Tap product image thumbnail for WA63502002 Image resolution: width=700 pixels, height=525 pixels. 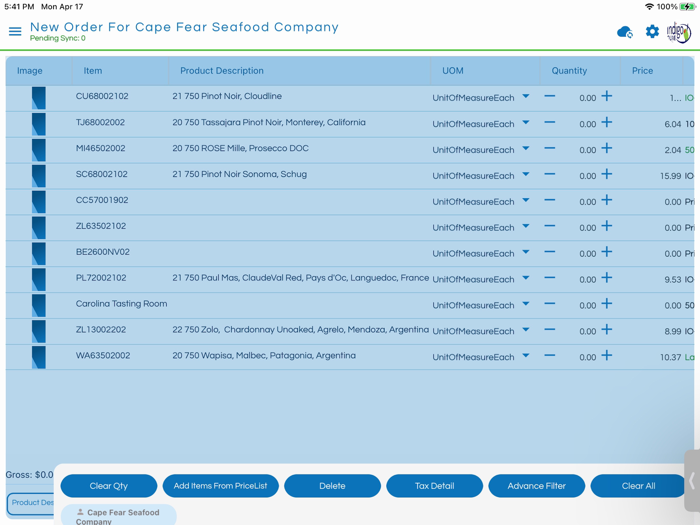38,357
